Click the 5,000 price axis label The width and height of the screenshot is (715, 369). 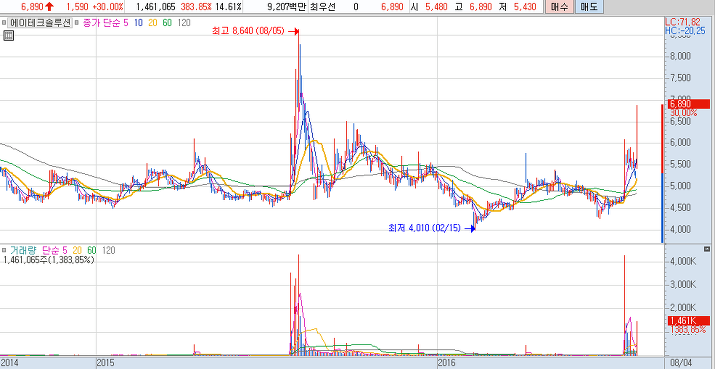pyautogui.click(x=680, y=186)
